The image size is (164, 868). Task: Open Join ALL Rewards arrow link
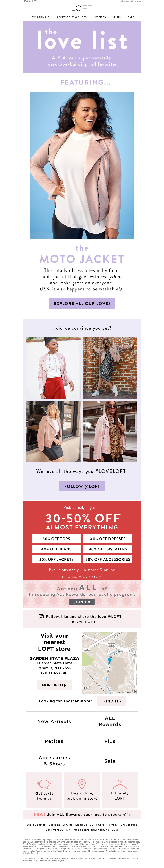click(x=82, y=814)
